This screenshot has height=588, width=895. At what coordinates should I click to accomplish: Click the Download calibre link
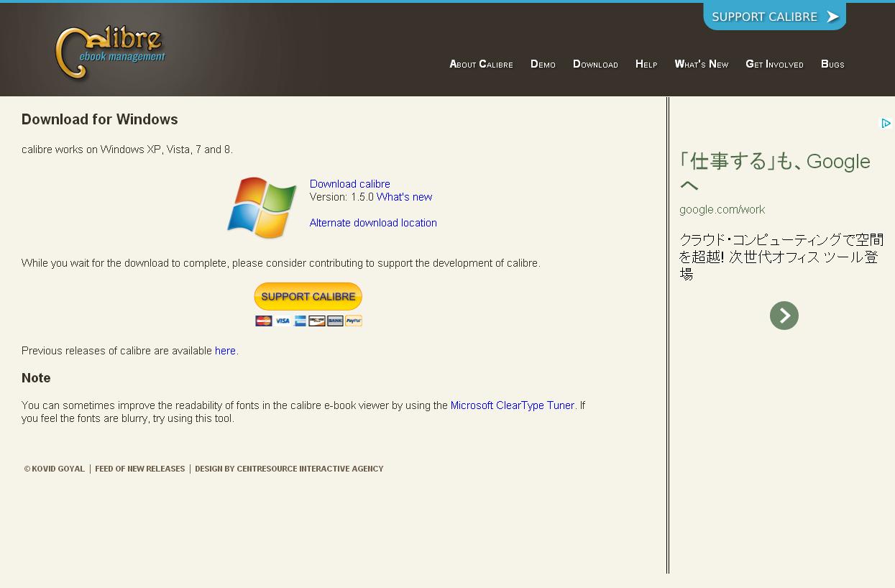[349, 184]
